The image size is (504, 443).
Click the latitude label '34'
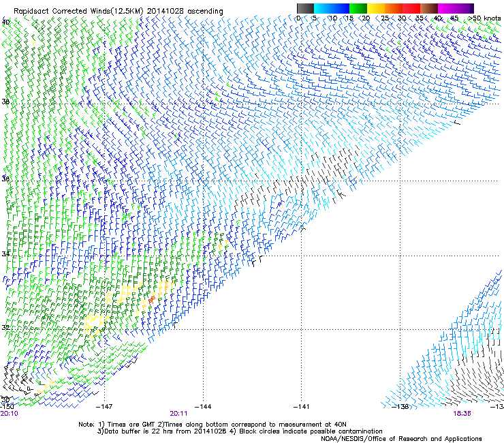[5, 254]
